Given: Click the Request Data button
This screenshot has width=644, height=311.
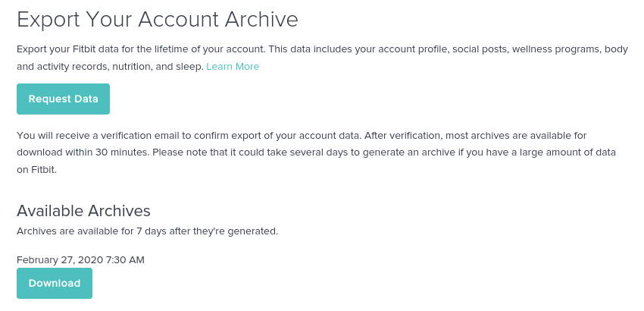Looking at the screenshot, I should 63,99.
